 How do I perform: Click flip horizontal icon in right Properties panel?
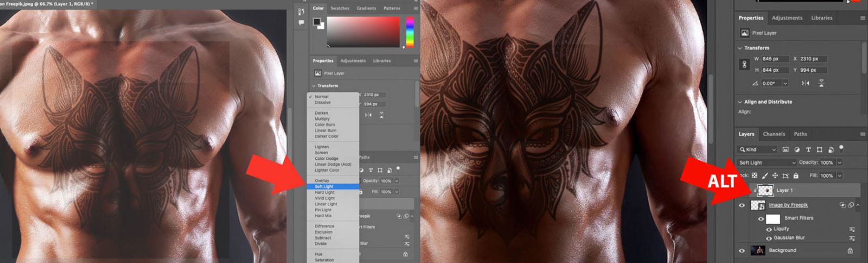click(805, 83)
